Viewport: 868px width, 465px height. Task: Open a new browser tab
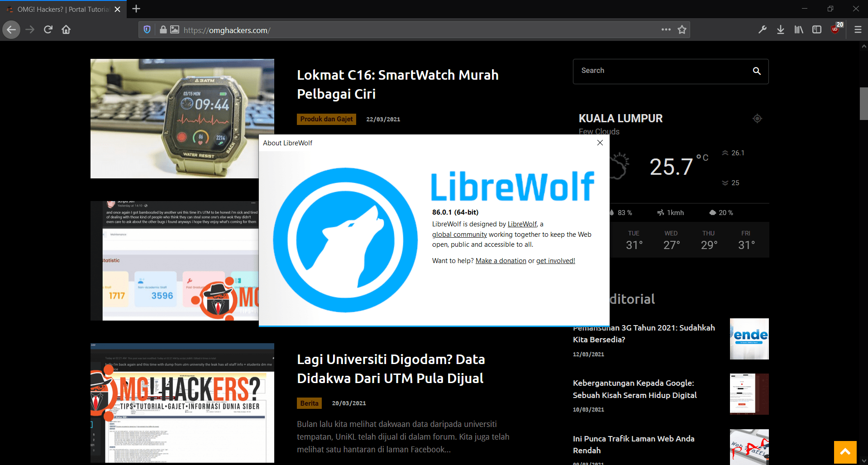[136, 9]
